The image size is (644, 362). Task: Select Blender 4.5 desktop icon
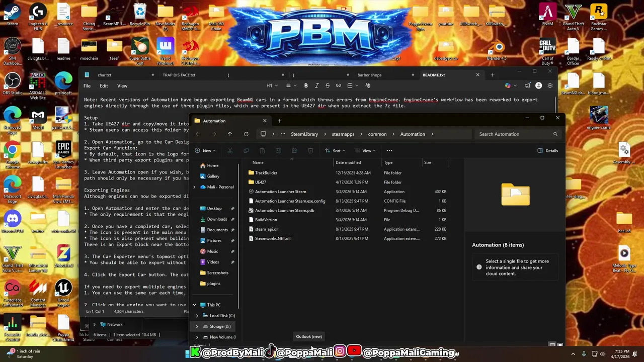(497, 50)
